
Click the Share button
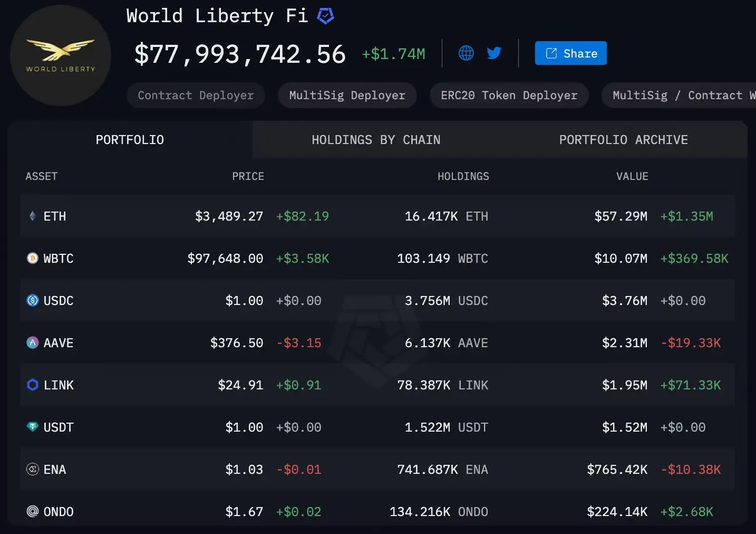pyautogui.click(x=570, y=53)
